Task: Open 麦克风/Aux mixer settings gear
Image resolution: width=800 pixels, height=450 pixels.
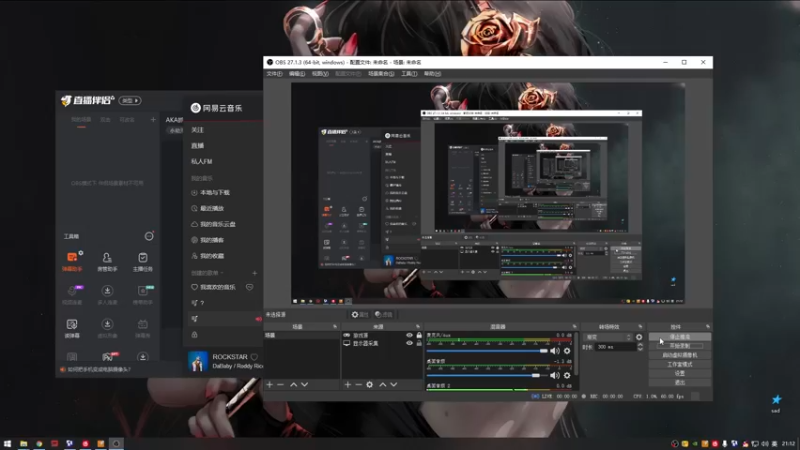Action: (x=567, y=351)
